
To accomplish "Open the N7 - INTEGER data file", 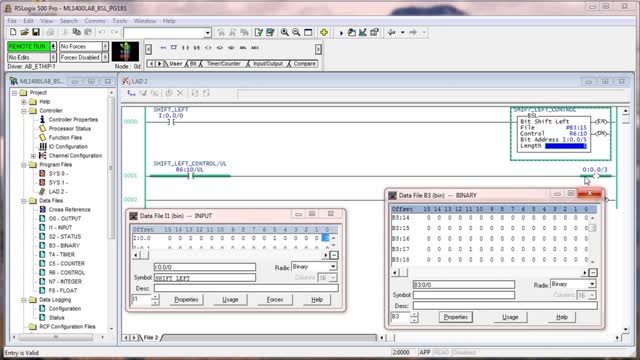I will [65, 281].
